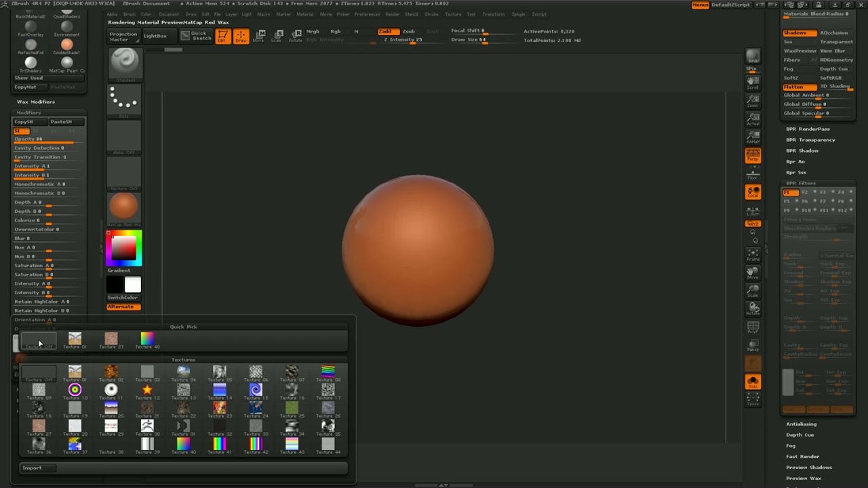
Task: Open the Dots stroke selector
Action: pyautogui.click(x=124, y=100)
